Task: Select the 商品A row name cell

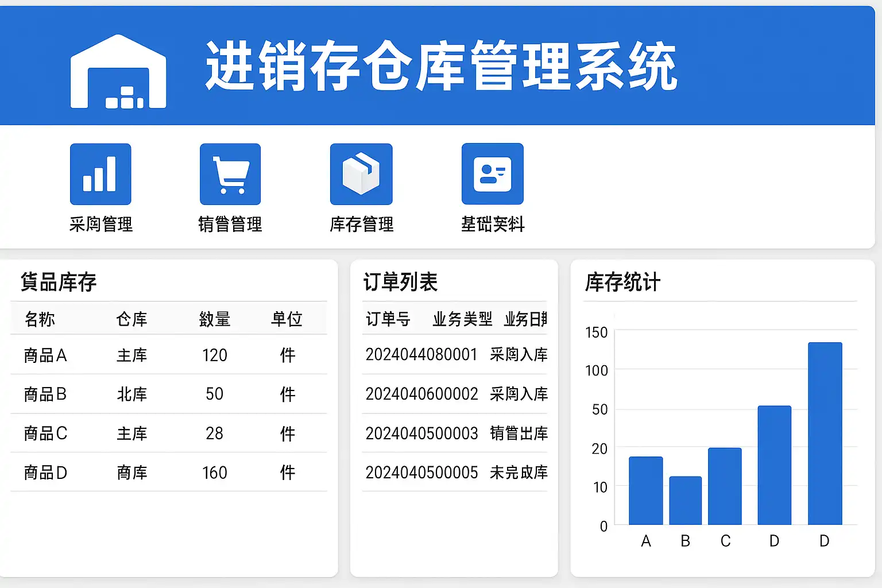Action: [x=45, y=355]
